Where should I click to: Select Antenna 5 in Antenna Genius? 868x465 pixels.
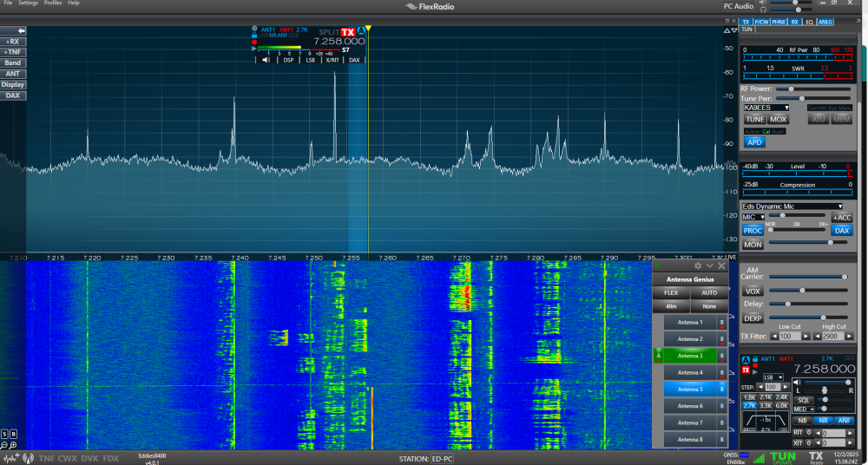point(690,390)
